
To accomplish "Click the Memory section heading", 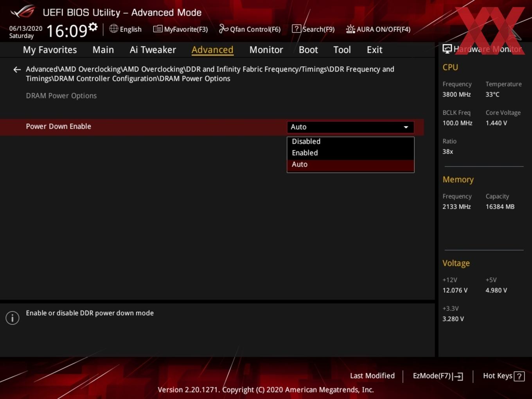I will pyautogui.click(x=458, y=180).
